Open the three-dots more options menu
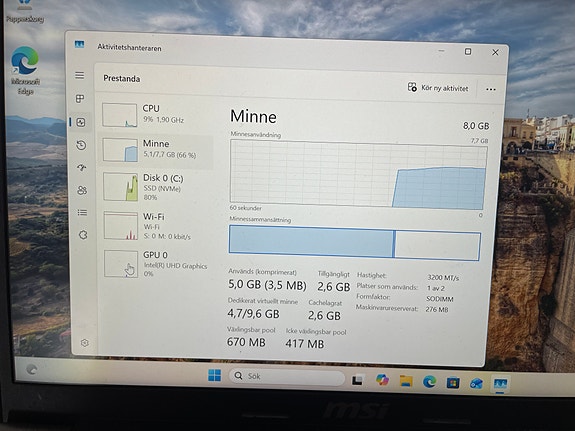 [491, 89]
